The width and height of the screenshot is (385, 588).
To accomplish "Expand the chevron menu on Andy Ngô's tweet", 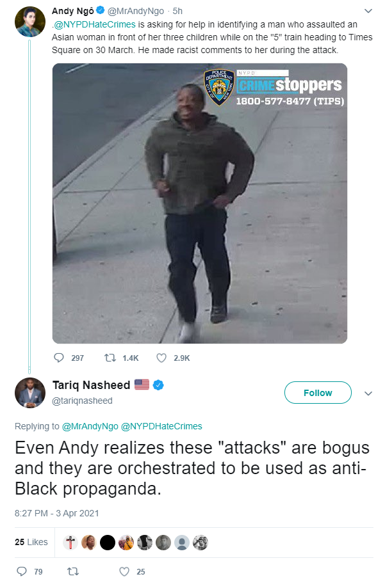I will click(x=368, y=11).
